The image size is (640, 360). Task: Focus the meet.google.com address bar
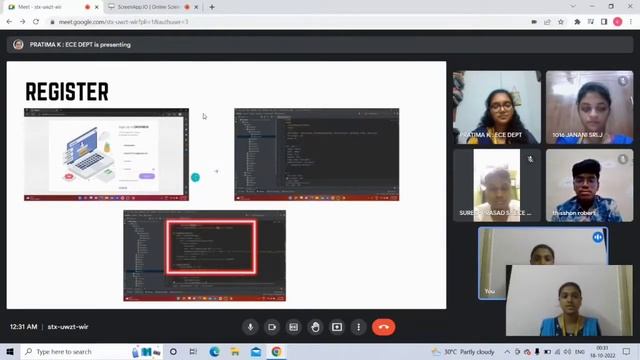click(x=286, y=22)
